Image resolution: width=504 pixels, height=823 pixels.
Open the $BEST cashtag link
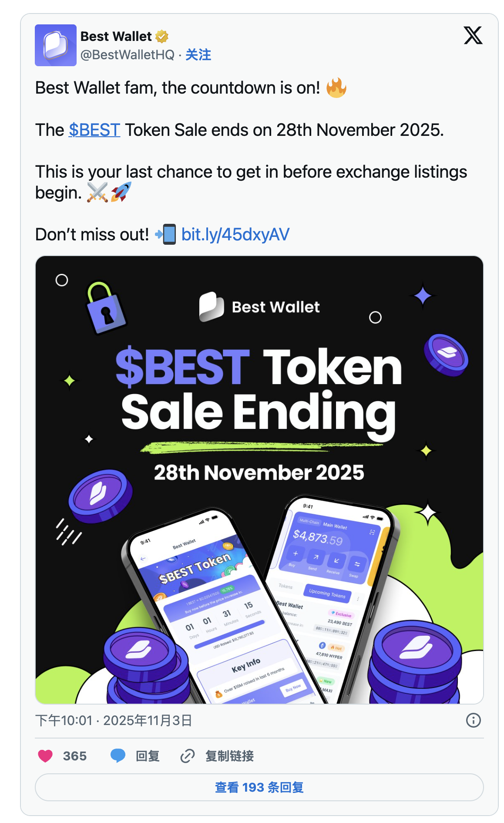coord(94,130)
